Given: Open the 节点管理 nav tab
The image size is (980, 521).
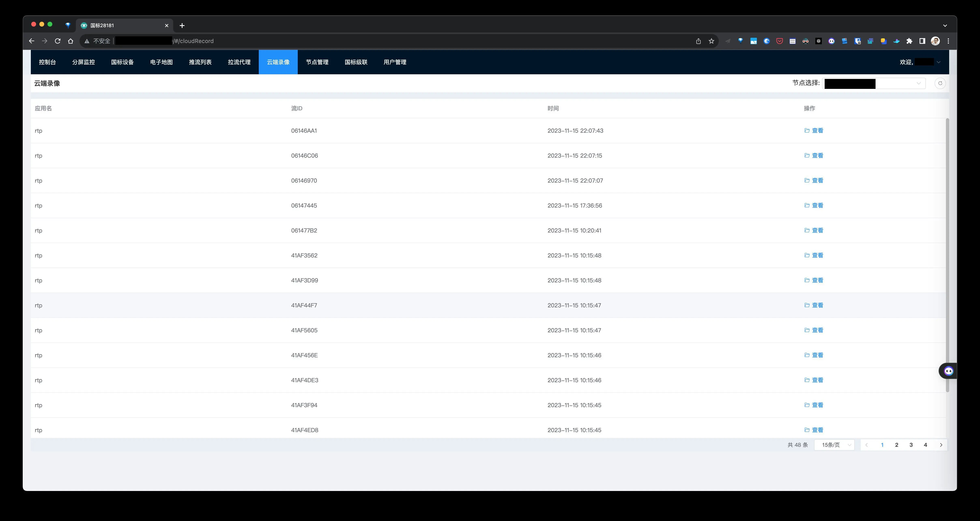Looking at the screenshot, I should coord(317,62).
